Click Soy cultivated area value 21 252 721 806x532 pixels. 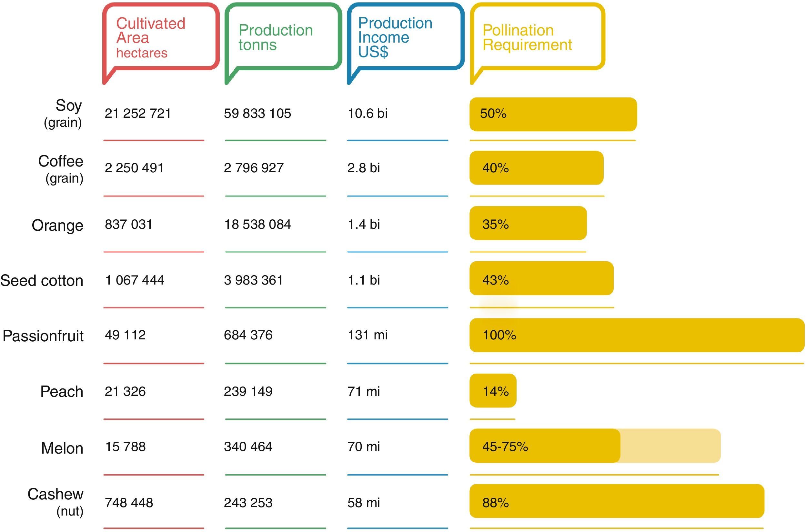[138, 113]
